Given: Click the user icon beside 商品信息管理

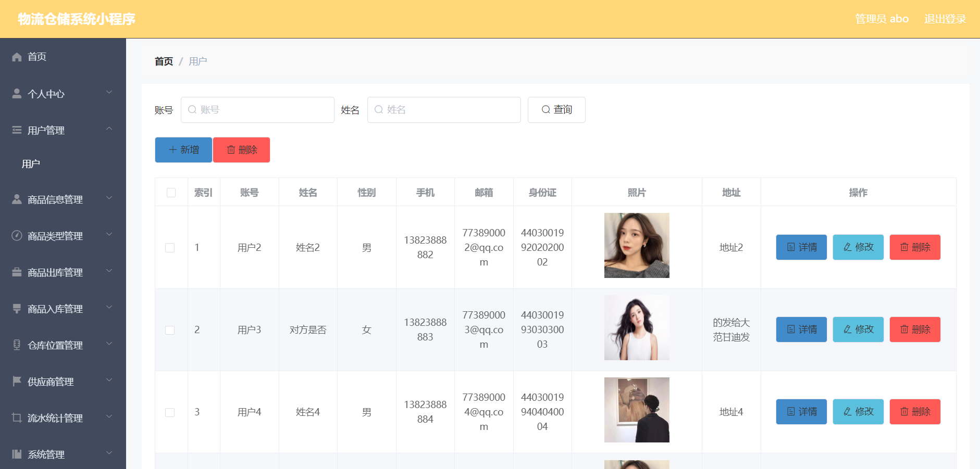Looking at the screenshot, I should click(17, 199).
